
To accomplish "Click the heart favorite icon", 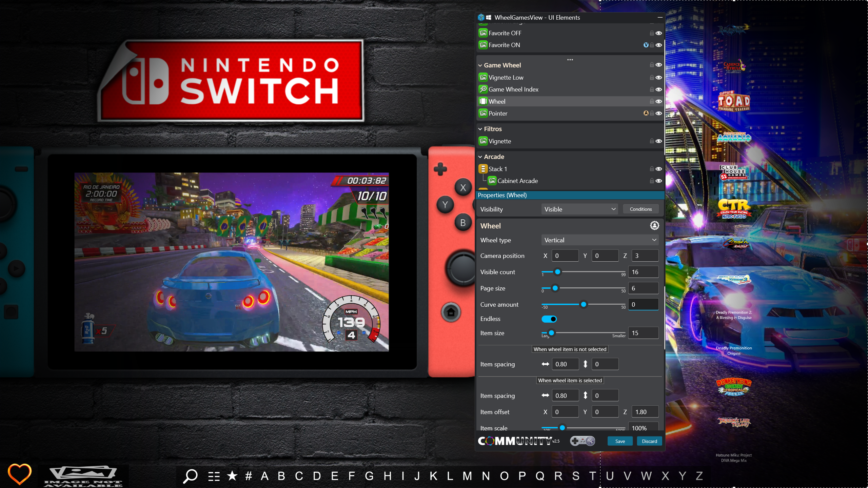I will 20,474.
